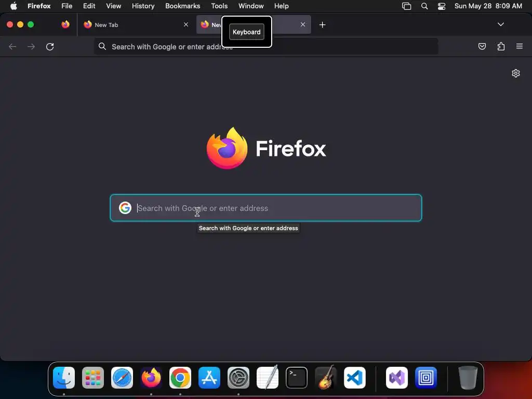Open Launchpad from the Dock
The width and height of the screenshot is (532, 399).
pos(93,377)
